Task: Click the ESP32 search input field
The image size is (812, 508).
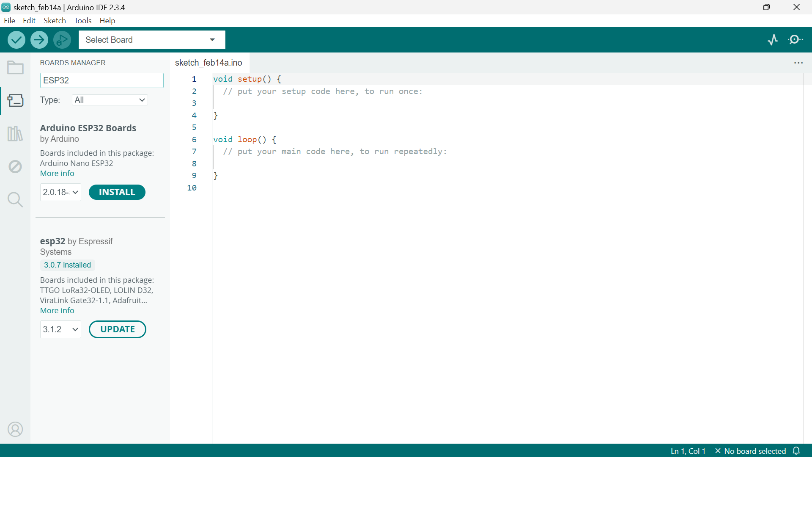Action: click(101, 80)
